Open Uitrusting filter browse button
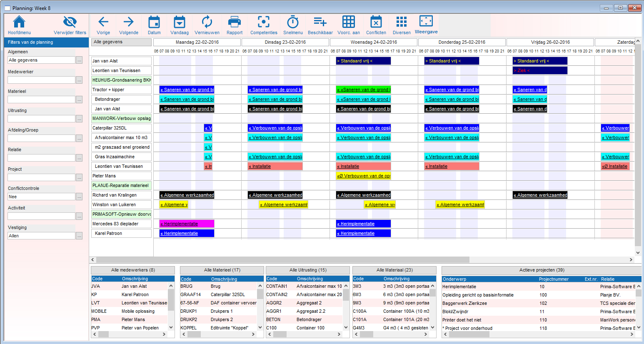This screenshot has height=344, width=644. [x=79, y=119]
